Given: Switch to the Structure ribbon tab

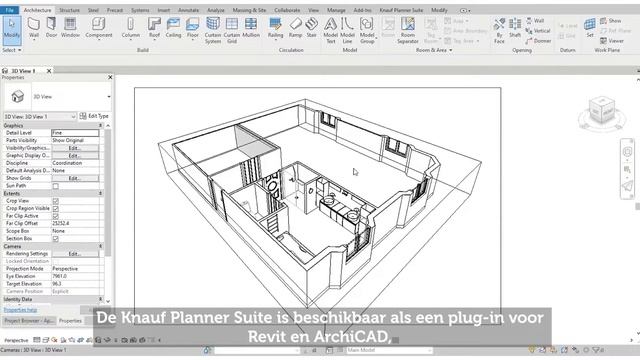Looking at the screenshot, I should tap(69, 10).
